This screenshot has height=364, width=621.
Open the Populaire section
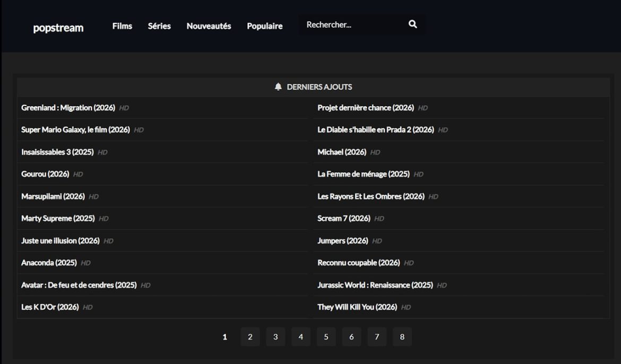(x=264, y=26)
